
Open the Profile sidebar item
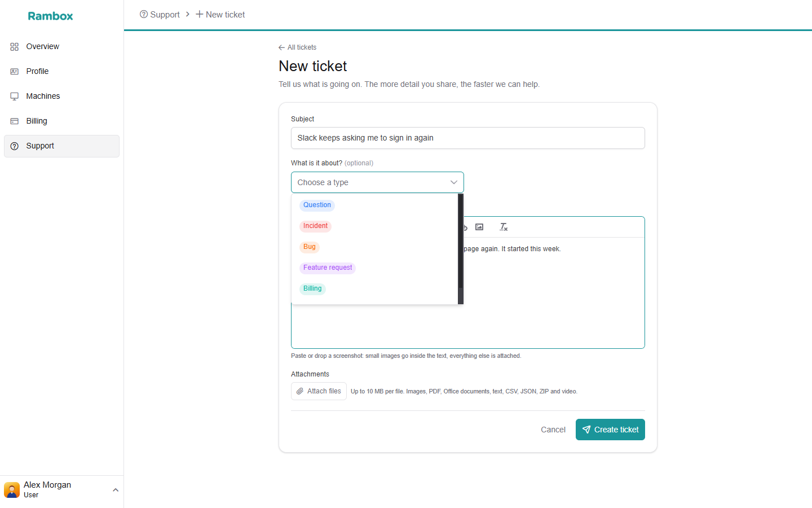tap(61, 72)
